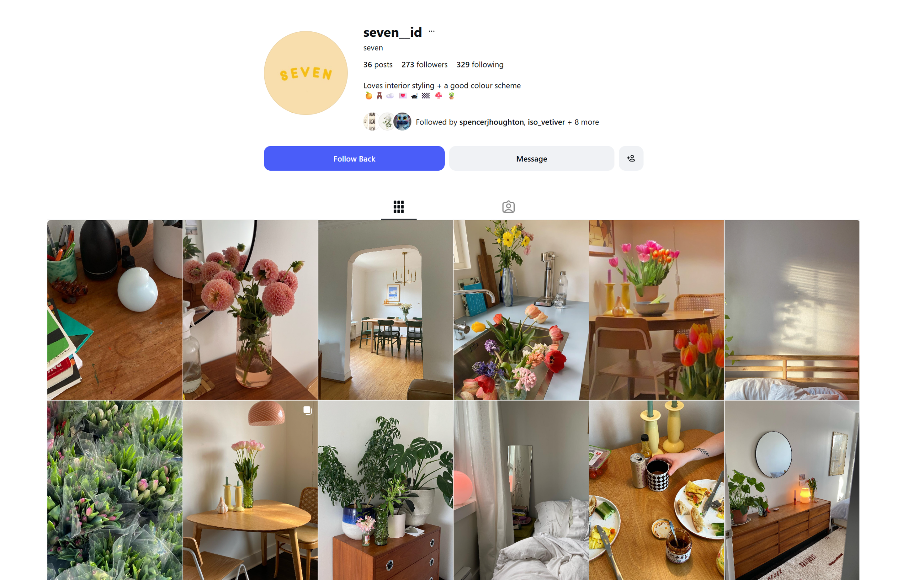924x580 pixels.
Task: Open the sunlit bedroom wall post
Action: pyautogui.click(x=792, y=310)
